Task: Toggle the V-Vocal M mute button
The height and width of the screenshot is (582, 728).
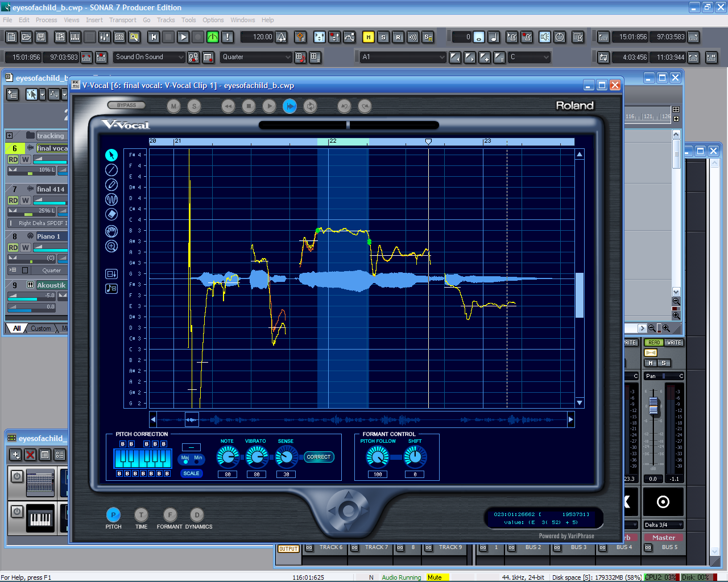Action: pyautogui.click(x=174, y=106)
